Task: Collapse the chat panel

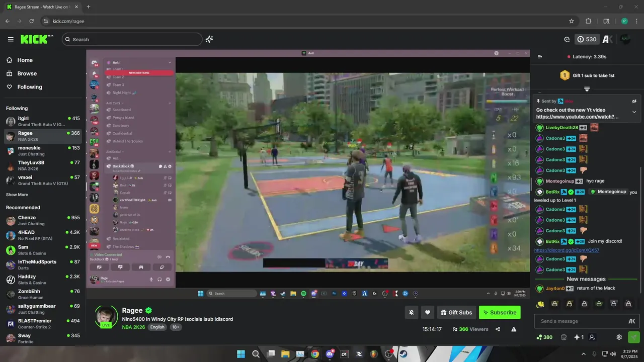Action: pyautogui.click(x=540, y=57)
